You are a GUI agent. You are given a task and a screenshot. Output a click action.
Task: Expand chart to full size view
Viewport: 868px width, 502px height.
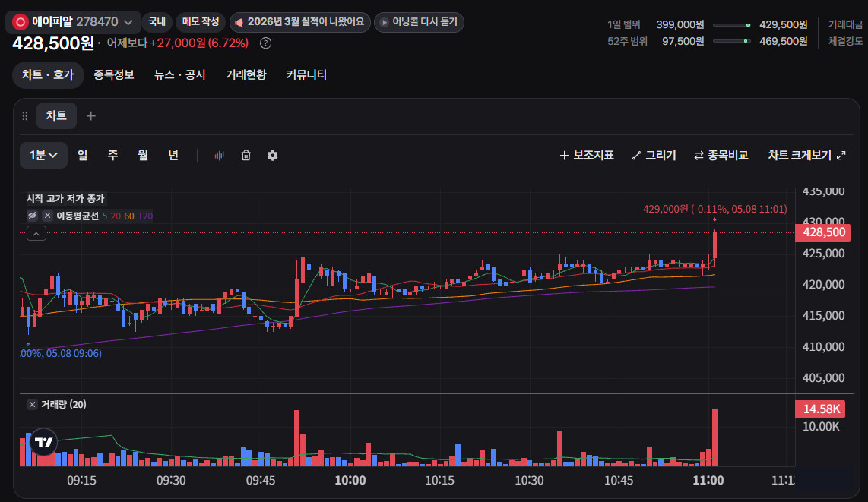point(806,156)
